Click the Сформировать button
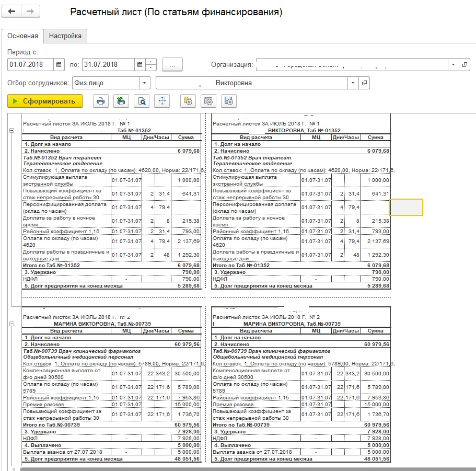This screenshot has height=471, width=476. click(x=45, y=101)
